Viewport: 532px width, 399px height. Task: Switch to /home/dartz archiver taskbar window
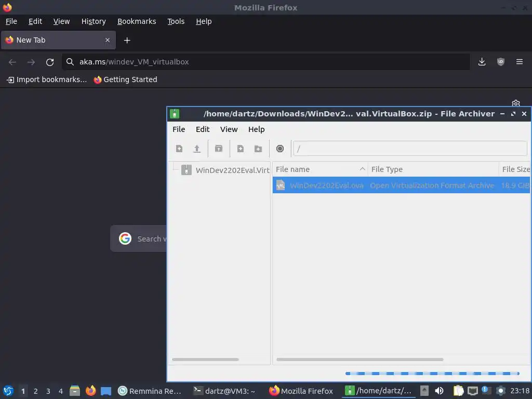coord(378,391)
